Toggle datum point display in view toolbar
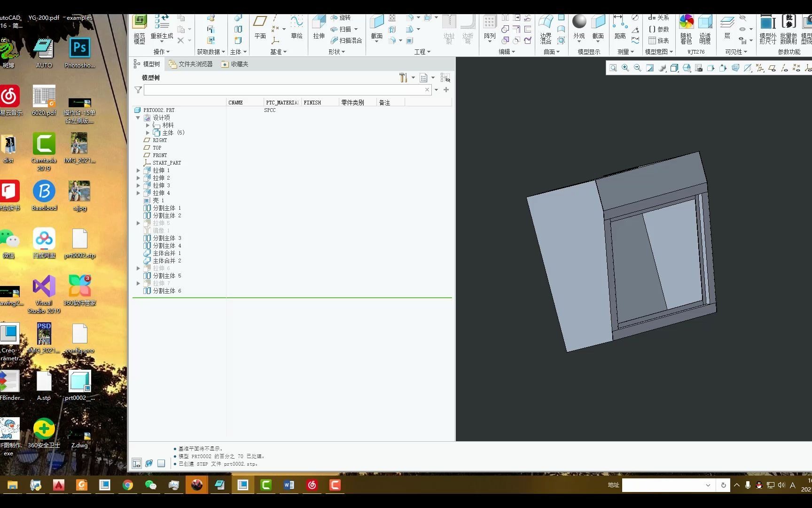Viewport: 812px width, 508px height. [x=796, y=68]
